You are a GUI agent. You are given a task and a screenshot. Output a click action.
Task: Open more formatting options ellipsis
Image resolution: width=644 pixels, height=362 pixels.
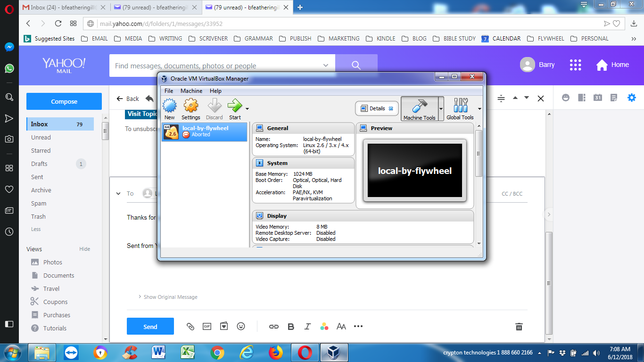point(358,326)
